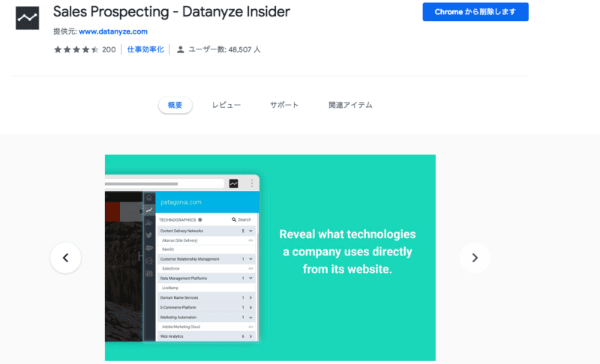Expand the E-Commerce Platform row

pyautogui.click(x=205, y=307)
